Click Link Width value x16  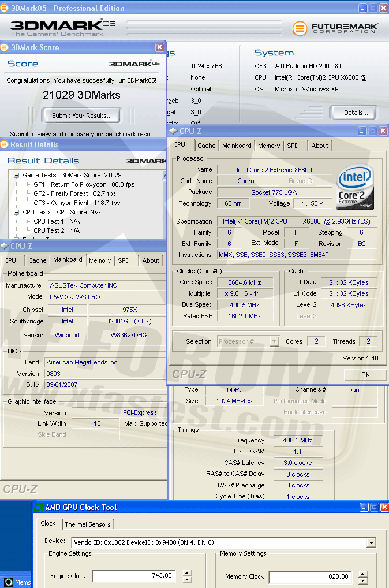(96, 423)
